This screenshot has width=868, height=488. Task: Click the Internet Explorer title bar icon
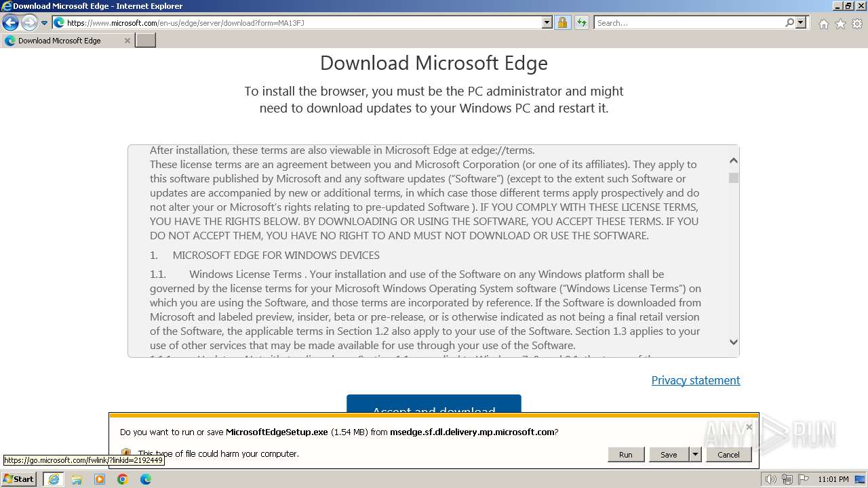pos(7,6)
